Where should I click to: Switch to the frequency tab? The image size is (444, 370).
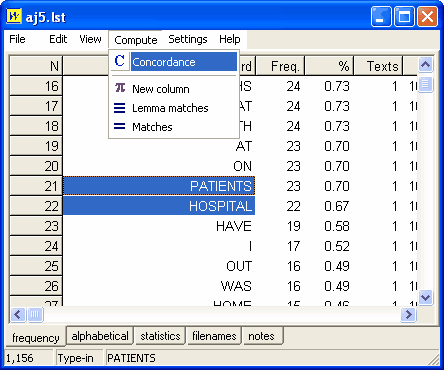coord(36,338)
